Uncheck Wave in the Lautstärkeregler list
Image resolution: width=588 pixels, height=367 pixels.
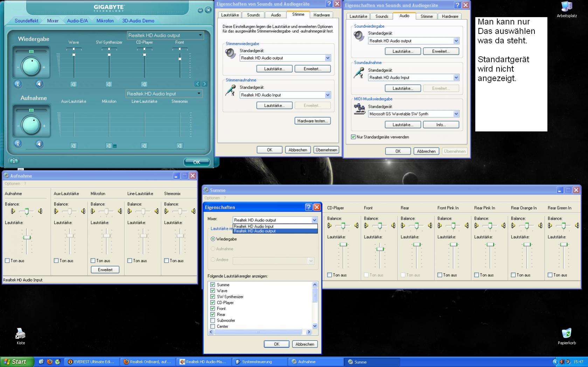pos(213,291)
